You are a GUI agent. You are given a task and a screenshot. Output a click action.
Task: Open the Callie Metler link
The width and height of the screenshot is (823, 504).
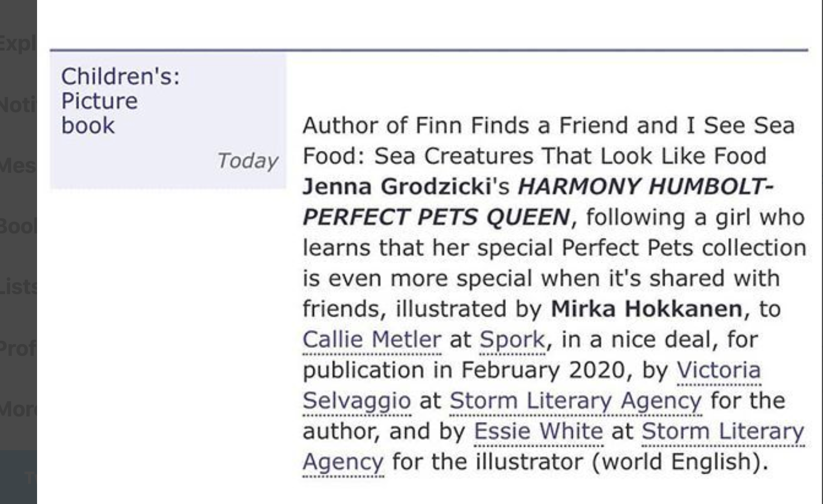pos(372,340)
